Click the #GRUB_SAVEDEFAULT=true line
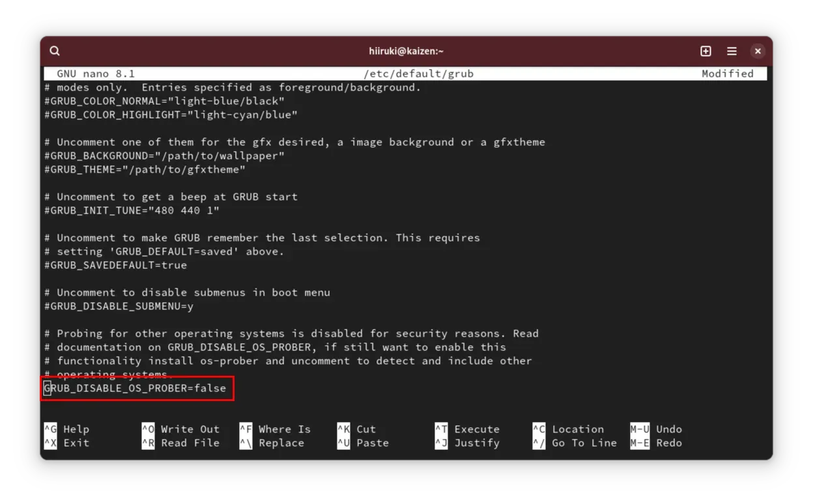 116,265
